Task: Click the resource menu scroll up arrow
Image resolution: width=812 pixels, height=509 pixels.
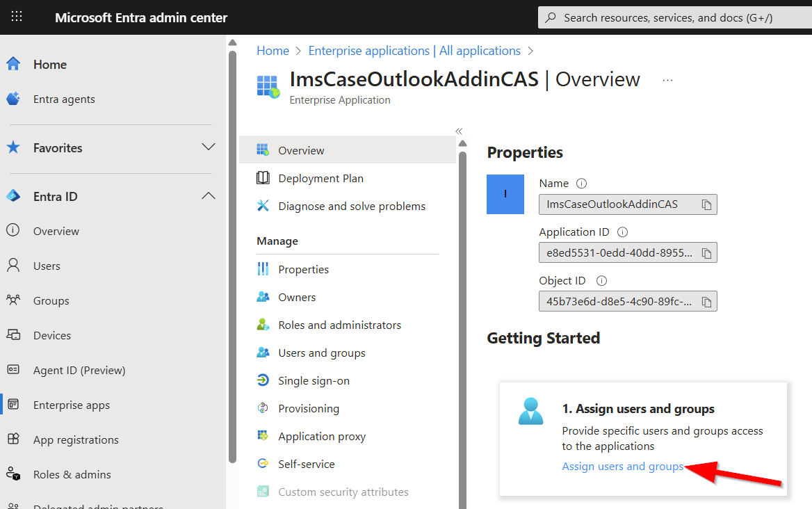Action: point(462,143)
